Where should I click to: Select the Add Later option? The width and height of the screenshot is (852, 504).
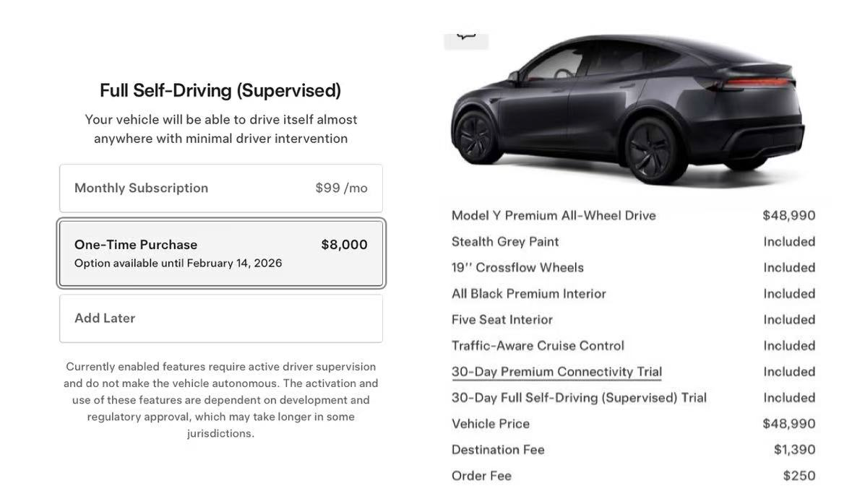pos(220,318)
